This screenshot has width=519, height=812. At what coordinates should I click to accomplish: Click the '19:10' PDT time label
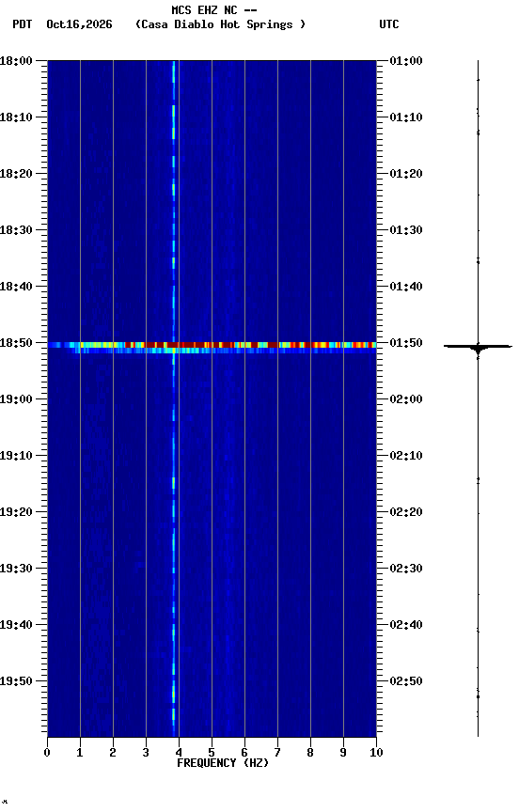coord(16,456)
